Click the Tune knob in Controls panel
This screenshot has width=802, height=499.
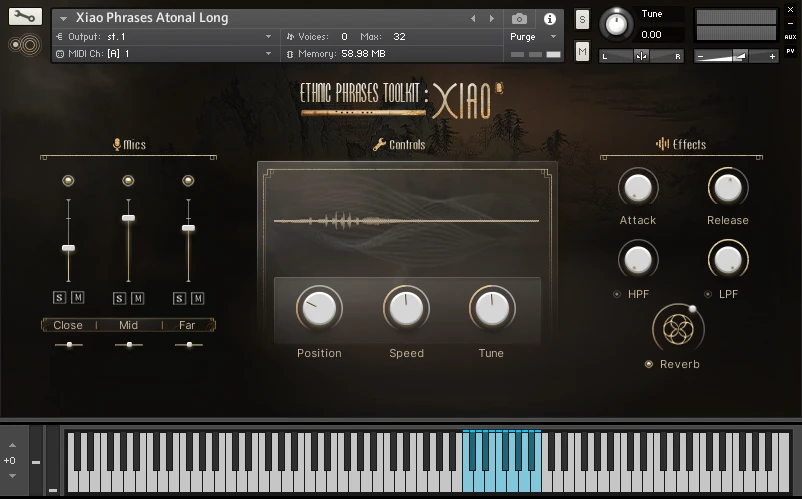click(x=492, y=308)
